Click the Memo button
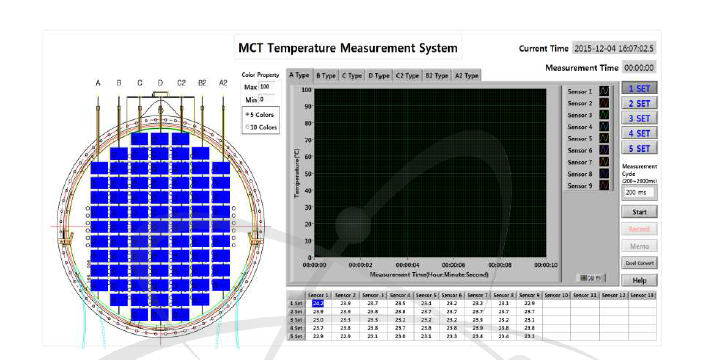 [639, 246]
